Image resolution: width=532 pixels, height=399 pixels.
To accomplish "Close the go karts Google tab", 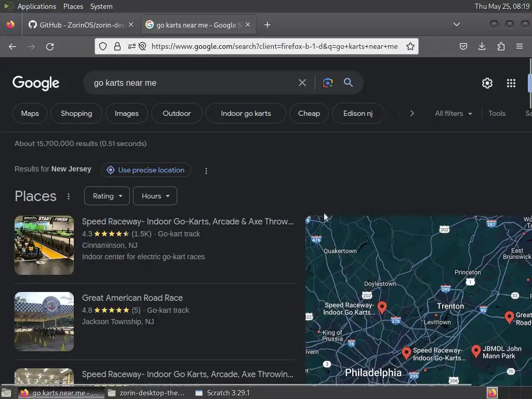I will tap(248, 24).
